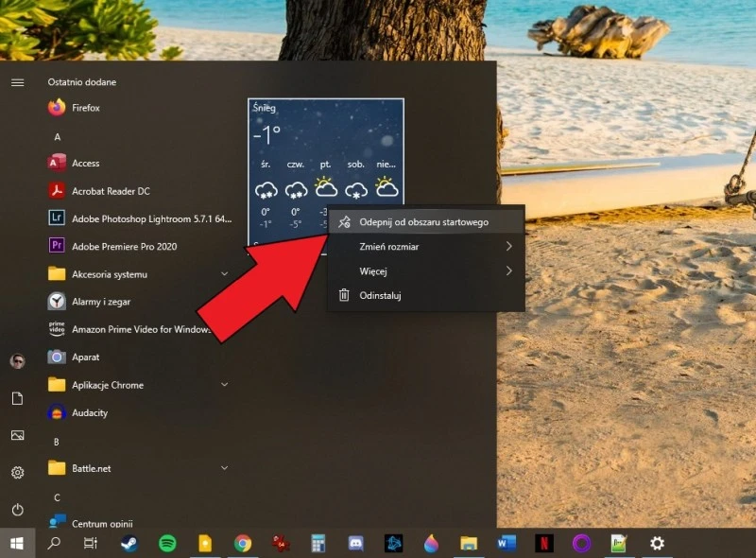The width and height of the screenshot is (756, 558).
Task: Click the Power button in Start sidebar
Action: point(17,510)
